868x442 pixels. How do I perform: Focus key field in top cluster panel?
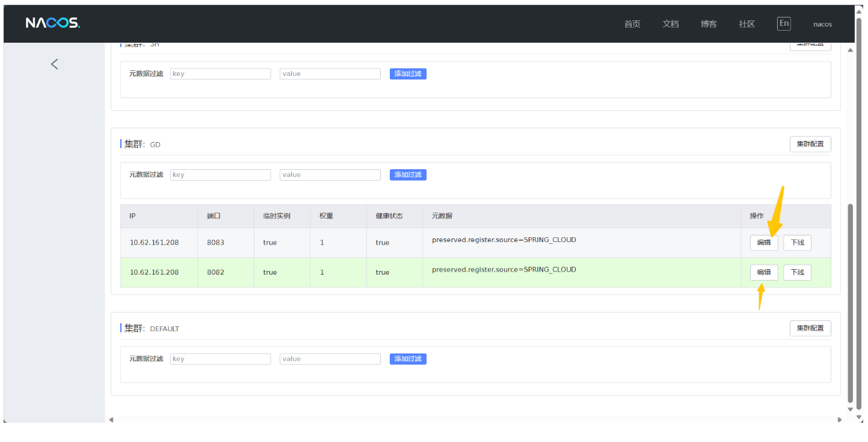pyautogui.click(x=221, y=73)
